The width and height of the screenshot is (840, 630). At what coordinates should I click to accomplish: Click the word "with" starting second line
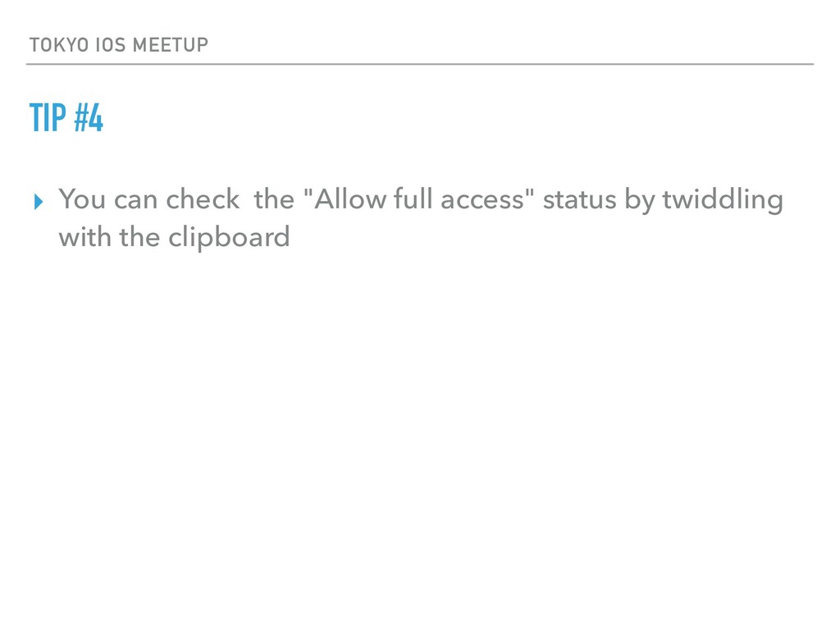click(x=84, y=236)
